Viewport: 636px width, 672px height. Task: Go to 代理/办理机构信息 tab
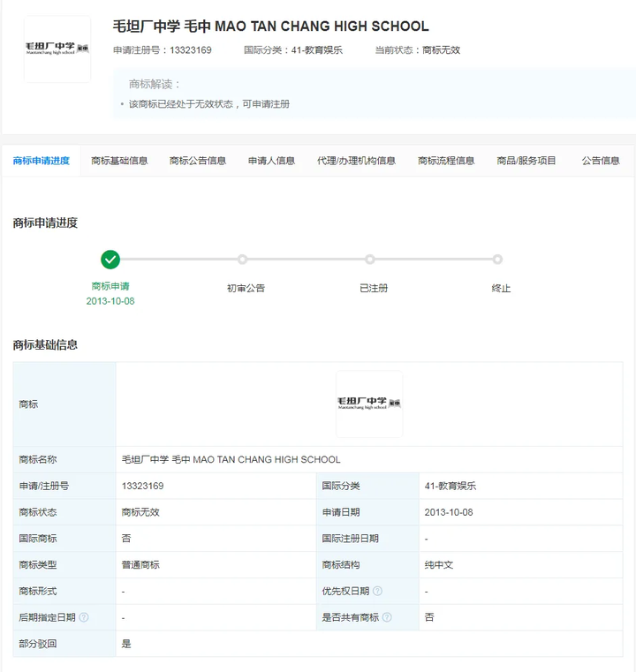point(356,161)
